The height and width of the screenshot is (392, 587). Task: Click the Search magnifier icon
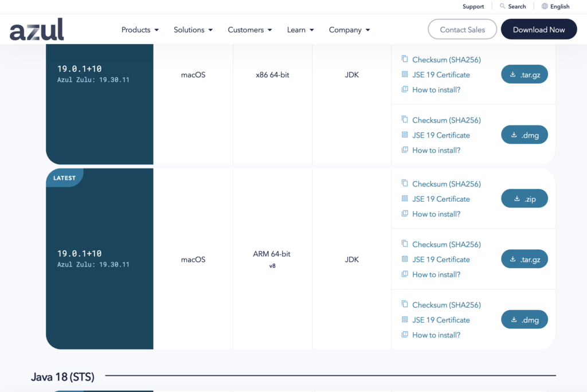coord(503,6)
